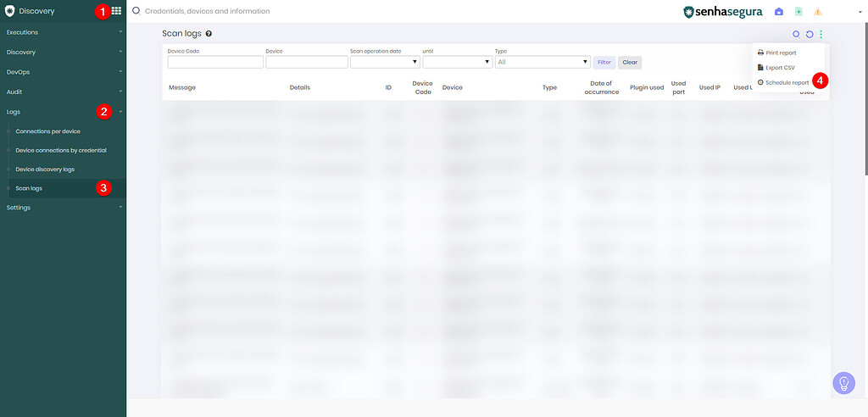Choose Export CSV option

point(776,68)
